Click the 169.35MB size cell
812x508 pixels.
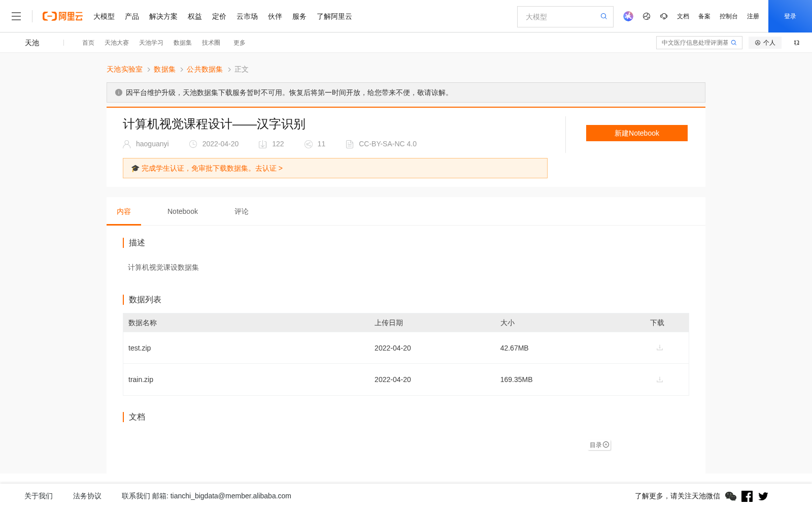(x=516, y=379)
